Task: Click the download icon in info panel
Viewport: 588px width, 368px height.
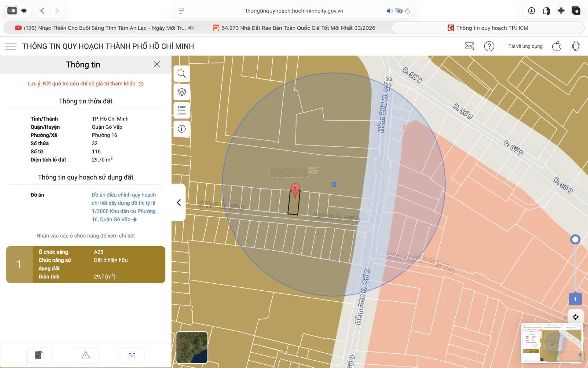Action: pyautogui.click(x=132, y=355)
